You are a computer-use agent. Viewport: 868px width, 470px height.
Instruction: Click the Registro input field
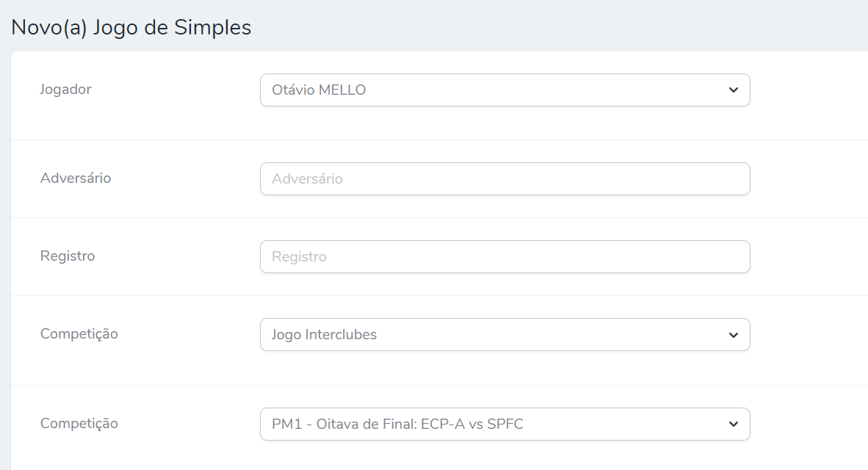pyautogui.click(x=504, y=256)
